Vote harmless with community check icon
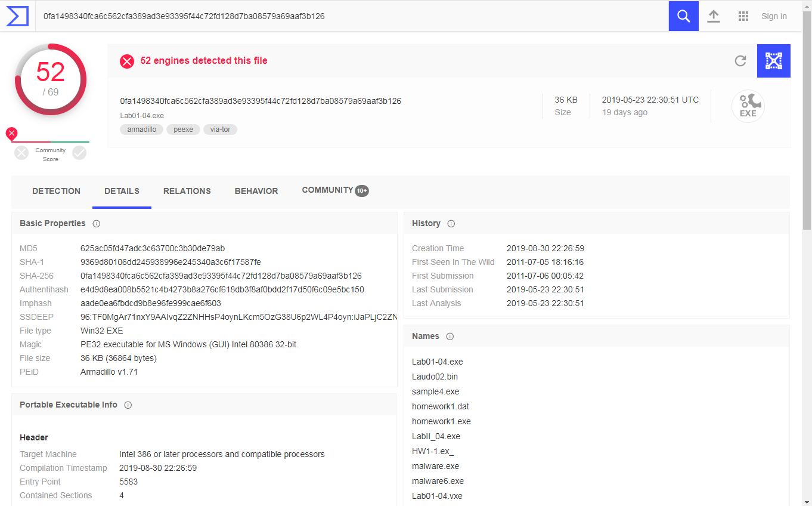This screenshot has width=812, height=506. (x=79, y=153)
